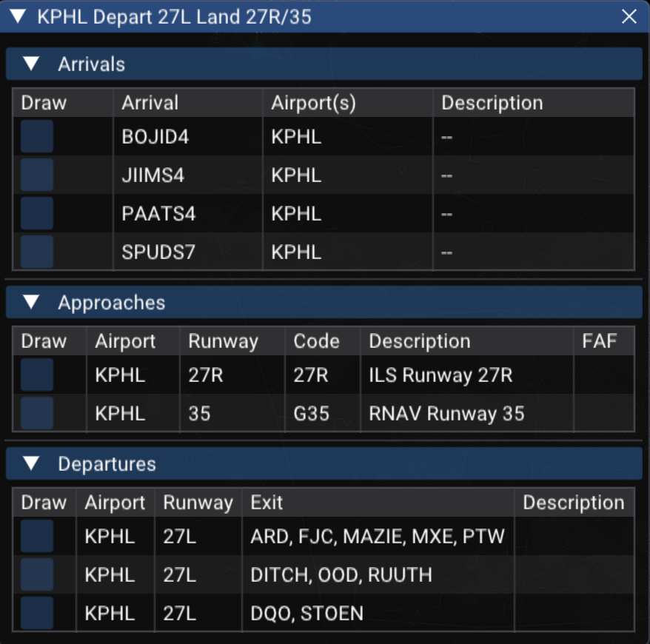
Task: Collapse the Approaches section
Action: pyautogui.click(x=30, y=303)
